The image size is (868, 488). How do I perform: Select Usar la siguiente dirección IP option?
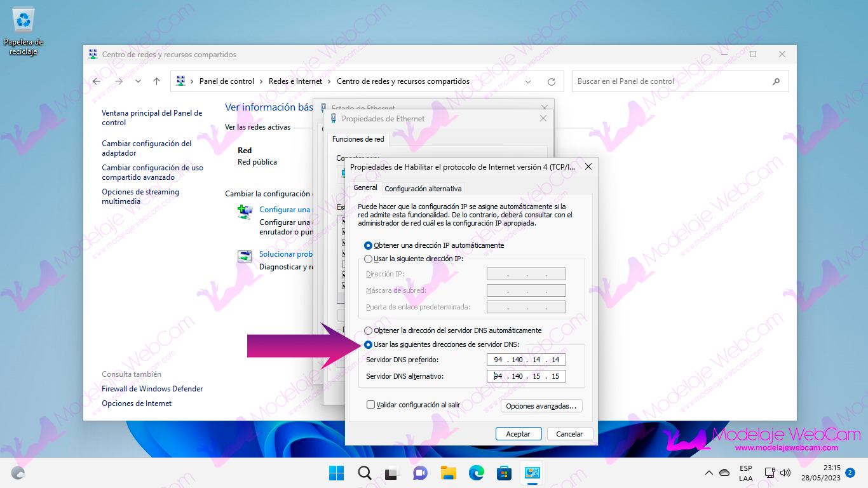click(x=369, y=259)
